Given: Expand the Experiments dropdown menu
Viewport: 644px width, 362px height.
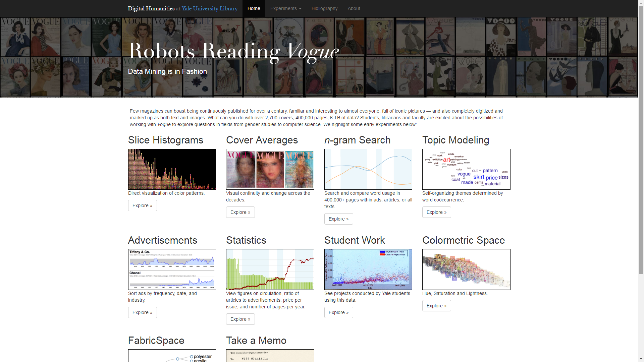Looking at the screenshot, I should [x=286, y=8].
